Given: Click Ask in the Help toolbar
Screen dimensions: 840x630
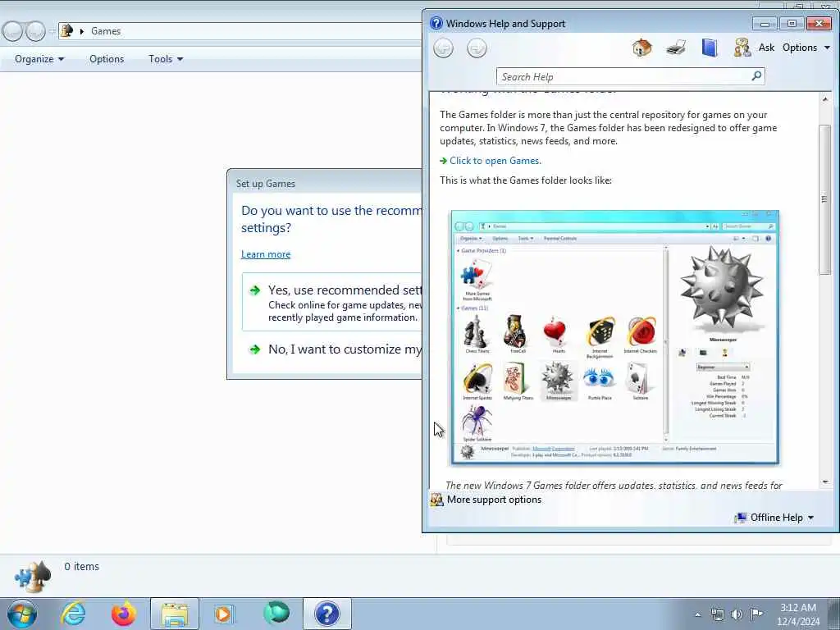Looking at the screenshot, I should 766,48.
